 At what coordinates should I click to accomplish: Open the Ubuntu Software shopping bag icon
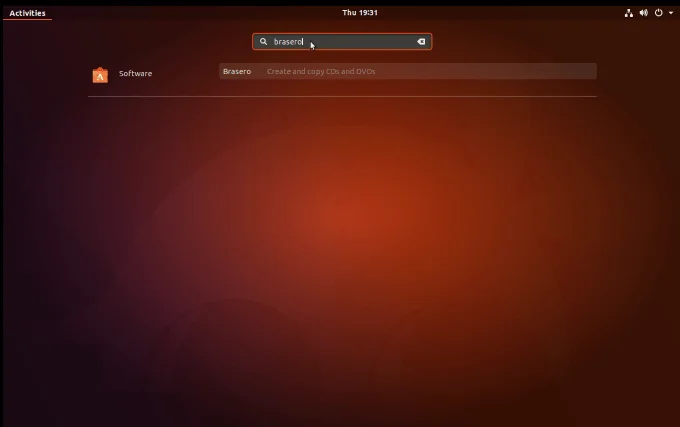[x=100, y=75]
